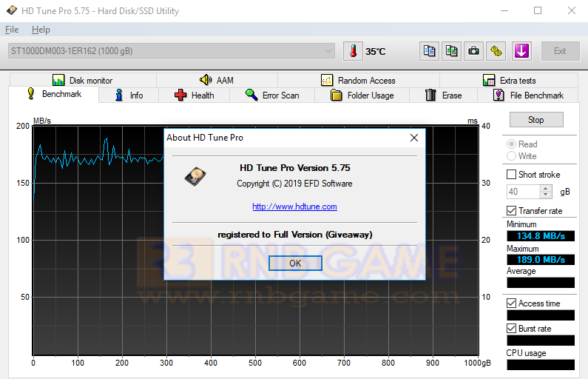Maximize the HD Tune Pro window

[538, 10]
